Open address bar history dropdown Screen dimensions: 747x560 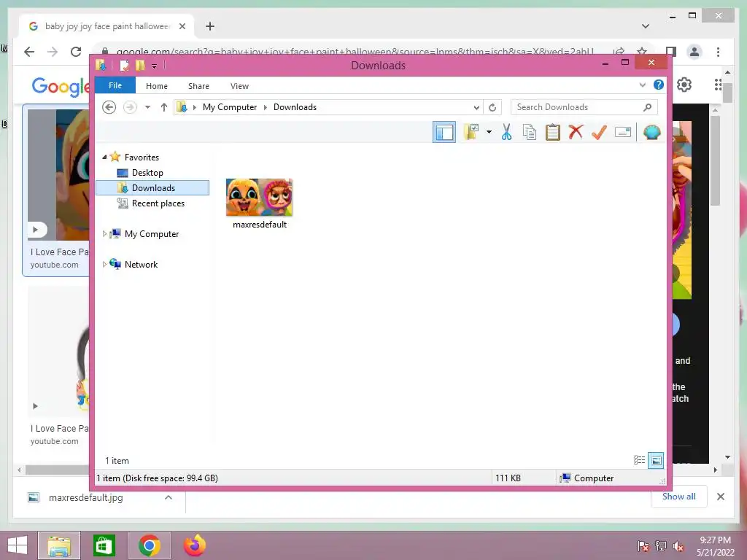[476, 108]
